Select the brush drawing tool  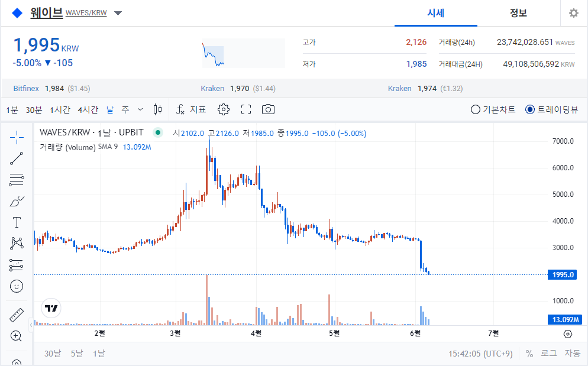(x=17, y=202)
